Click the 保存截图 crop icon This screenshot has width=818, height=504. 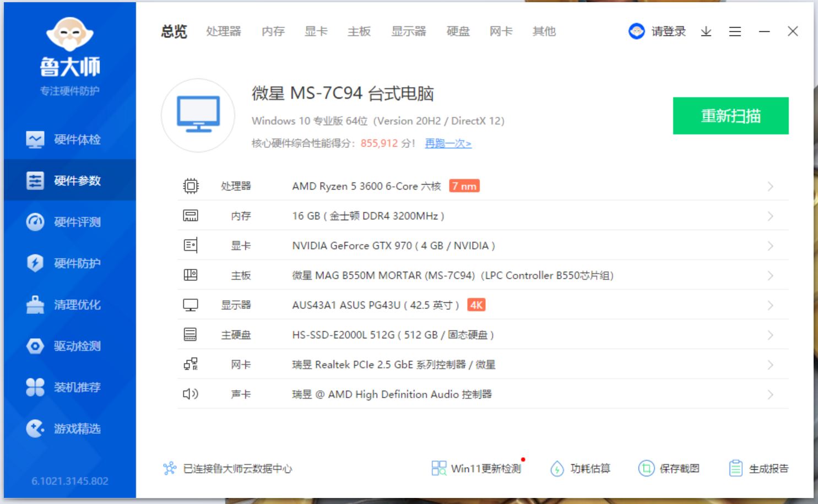pos(646,468)
